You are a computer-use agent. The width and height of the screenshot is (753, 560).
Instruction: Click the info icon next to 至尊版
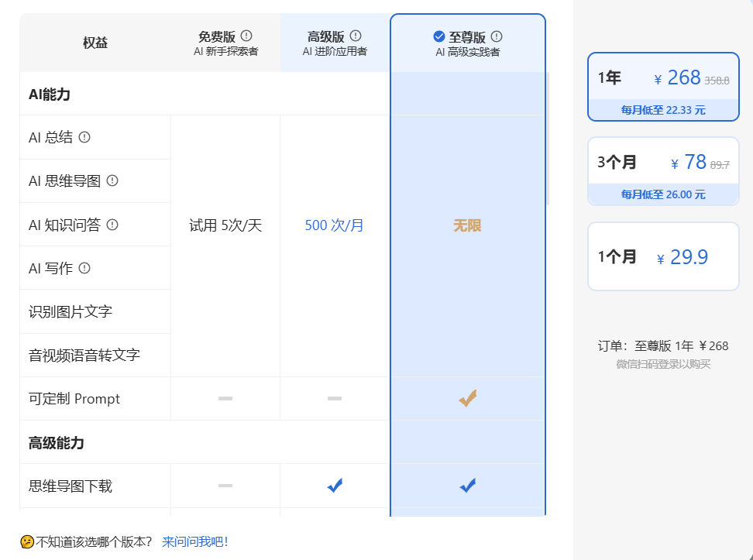click(497, 36)
